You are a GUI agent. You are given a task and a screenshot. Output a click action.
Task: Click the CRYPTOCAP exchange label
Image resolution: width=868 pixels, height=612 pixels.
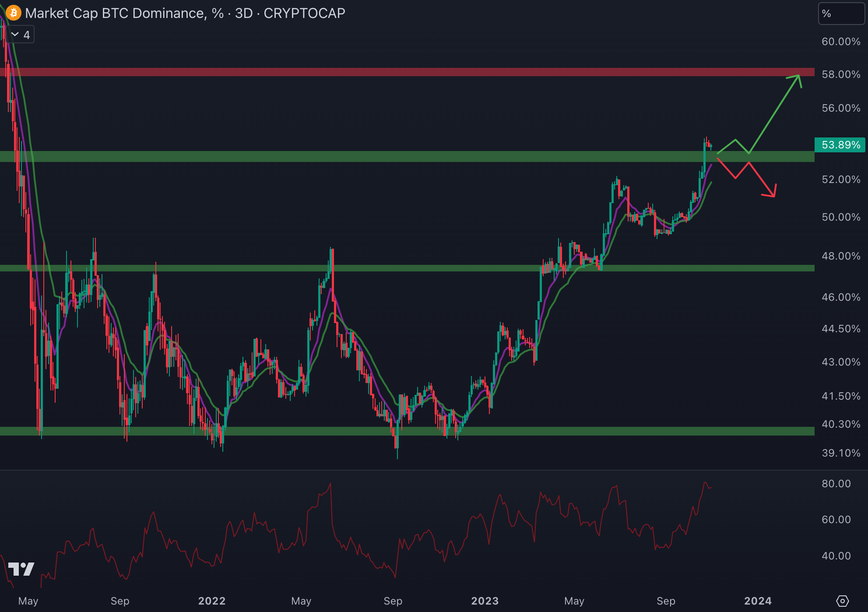click(304, 13)
